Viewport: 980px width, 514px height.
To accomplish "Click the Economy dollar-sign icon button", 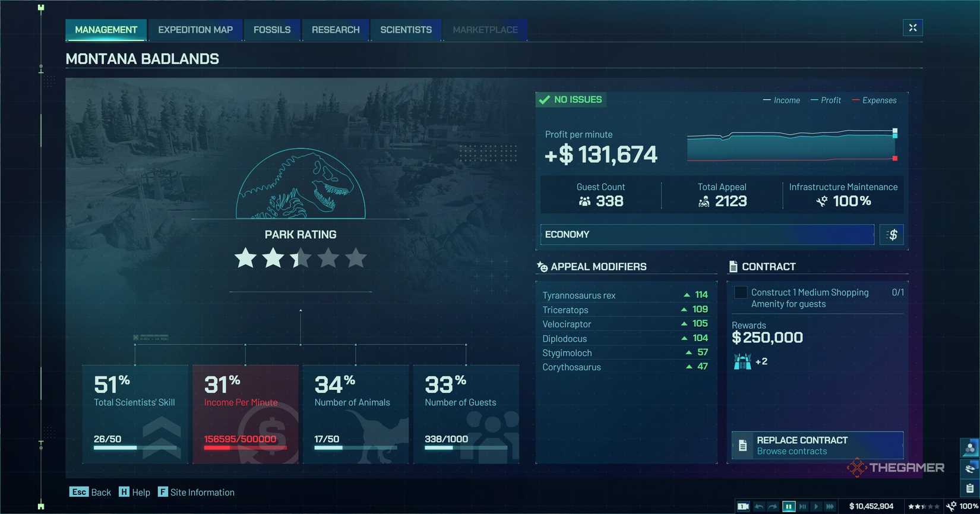I will 892,235.
